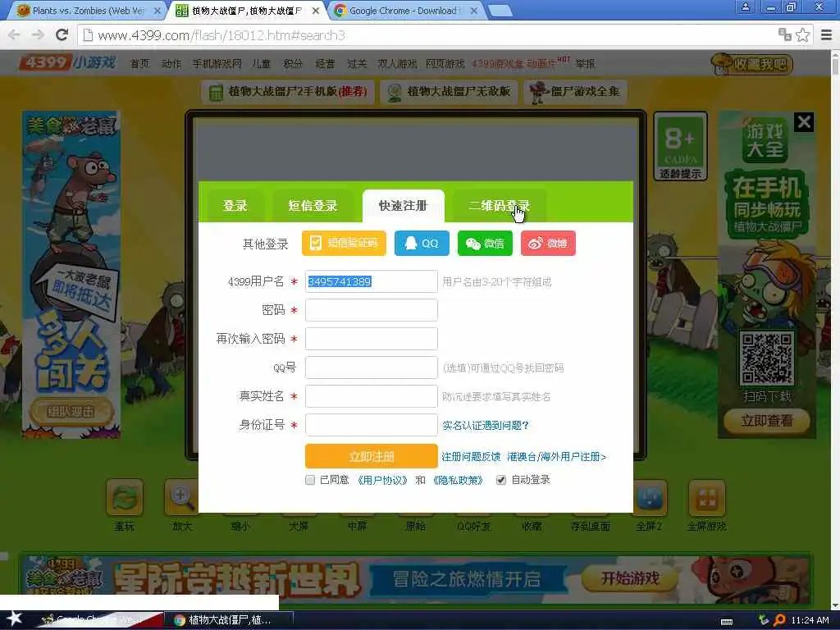The image size is (840, 630).
Task: Open the 《用户协议》 link
Action: (382, 480)
